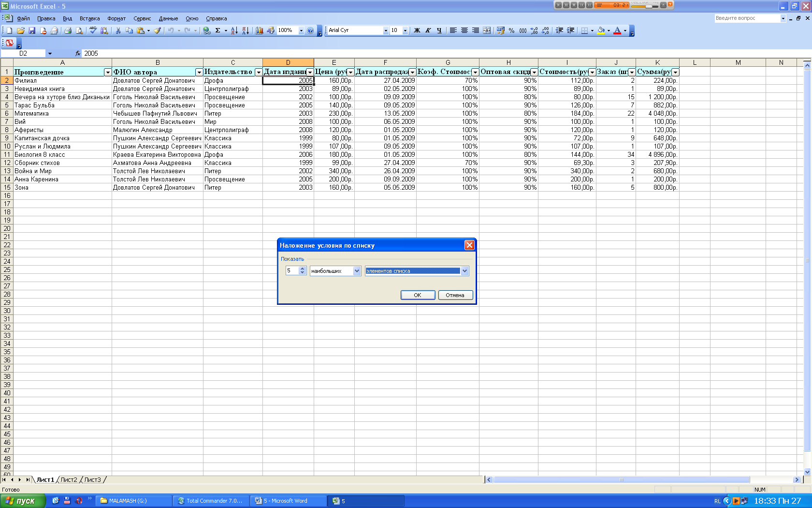Image resolution: width=812 pixels, height=508 pixels.
Task: Click the AutoSum sigma icon
Action: (218, 30)
